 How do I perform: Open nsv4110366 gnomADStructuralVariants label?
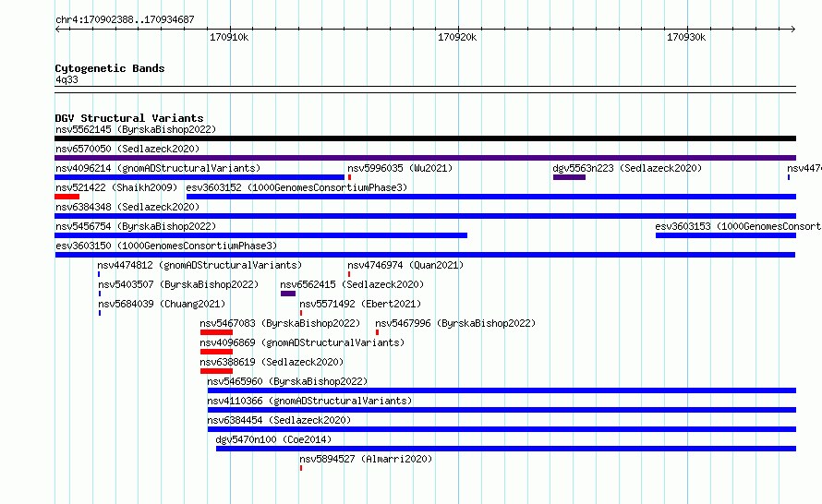(x=309, y=401)
